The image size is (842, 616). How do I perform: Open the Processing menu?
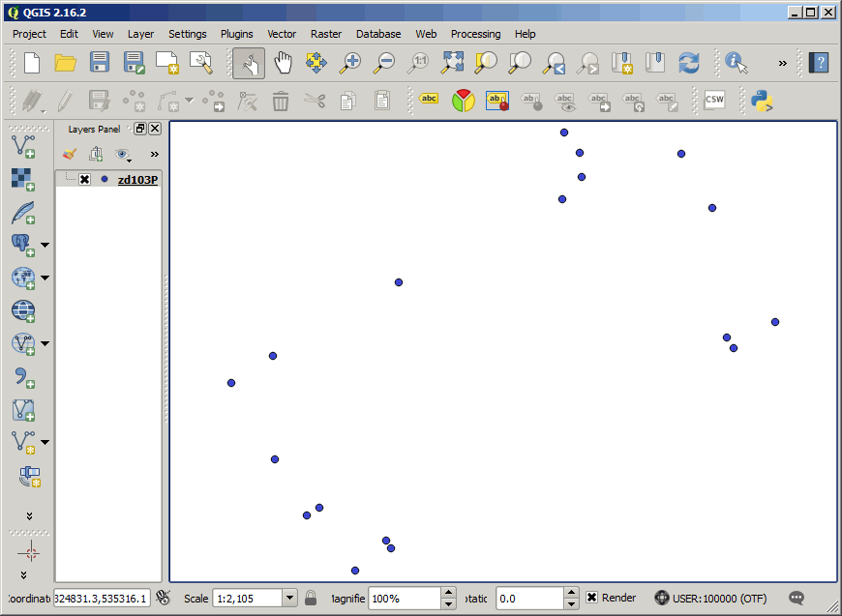pyautogui.click(x=476, y=34)
